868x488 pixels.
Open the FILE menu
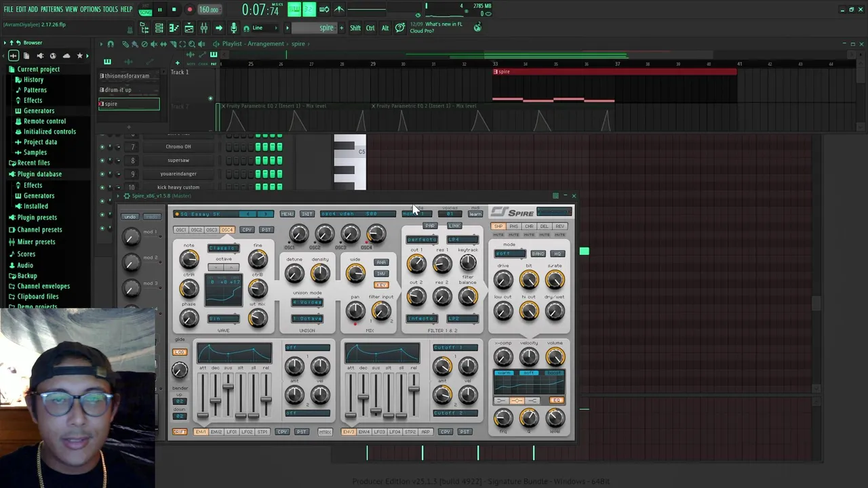tap(9, 9)
